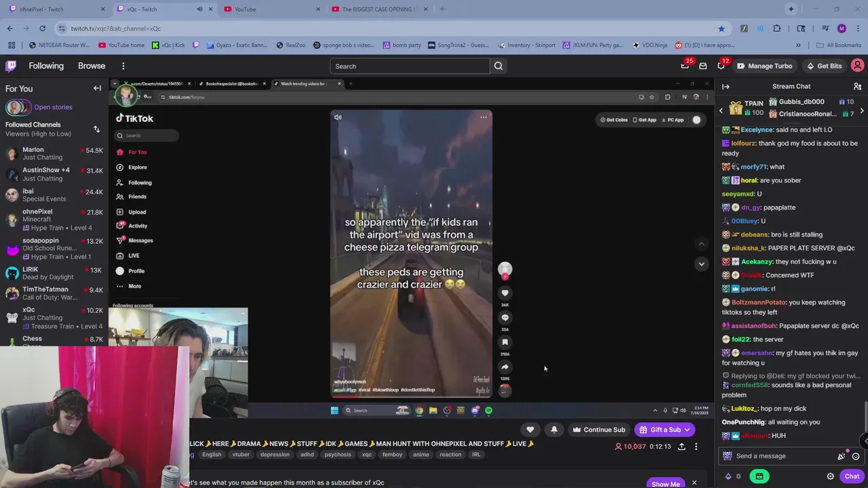Click Show Me on the recap banner
Viewport: 868px width, 488px height.
(x=665, y=484)
